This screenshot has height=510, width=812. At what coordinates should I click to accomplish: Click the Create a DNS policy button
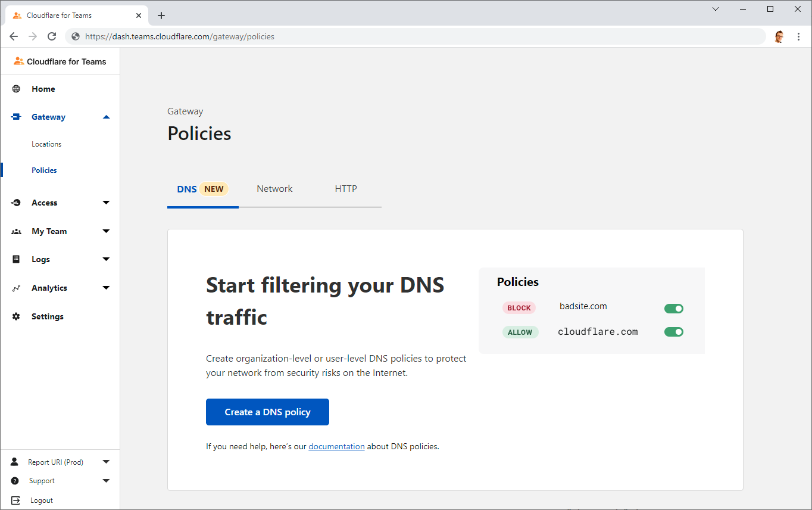[x=267, y=412]
